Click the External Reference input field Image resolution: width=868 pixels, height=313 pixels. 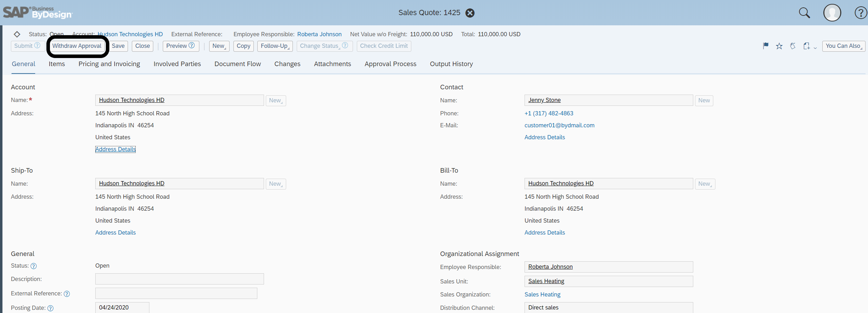tap(176, 293)
